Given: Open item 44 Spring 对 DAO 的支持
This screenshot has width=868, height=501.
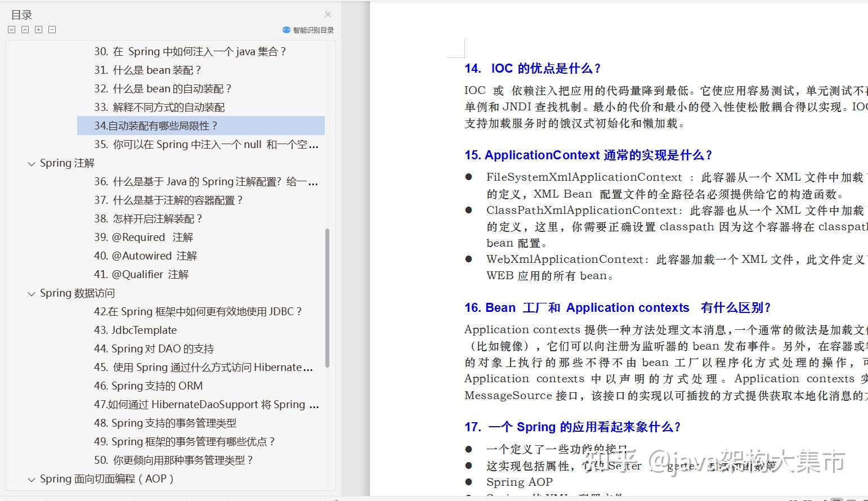Looking at the screenshot, I should click(x=154, y=349).
